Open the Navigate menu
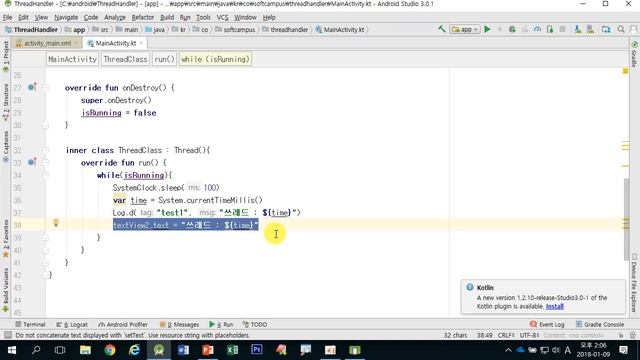The image size is (640, 360). (66, 17)
